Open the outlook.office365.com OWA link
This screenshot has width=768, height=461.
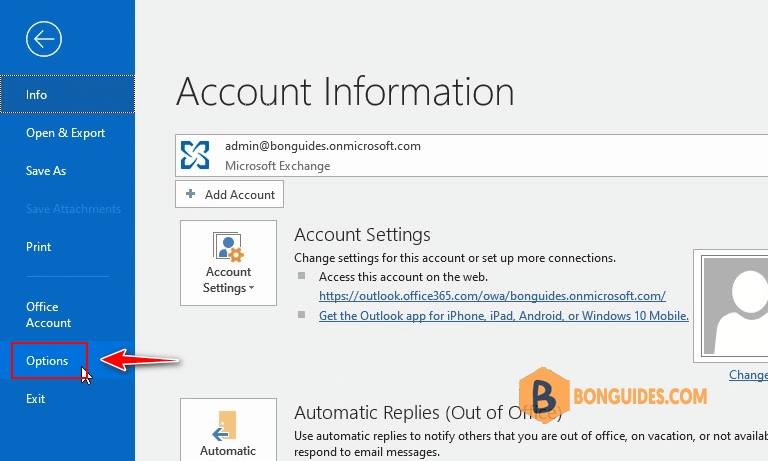[x=492, y=296]
